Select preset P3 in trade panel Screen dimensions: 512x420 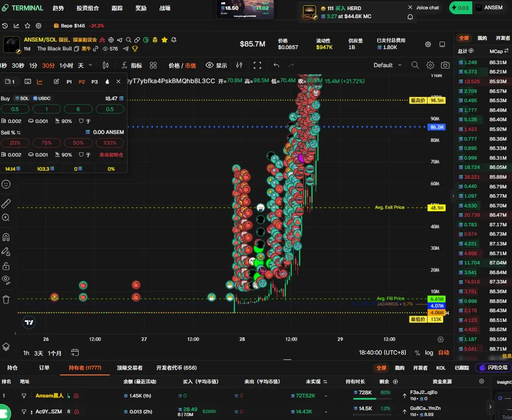[94, 82]
